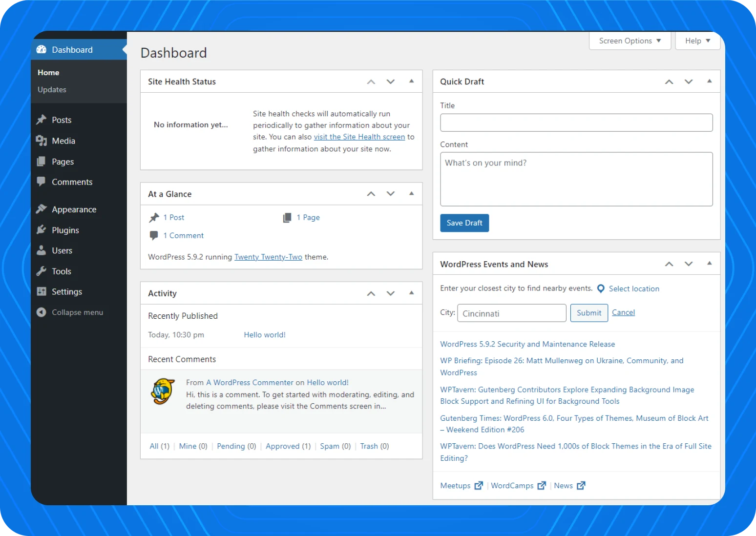Viewport: 756px width, 536px height.
Task: Collapse the Site Health Status panel
Action: (x=412, y=81)
